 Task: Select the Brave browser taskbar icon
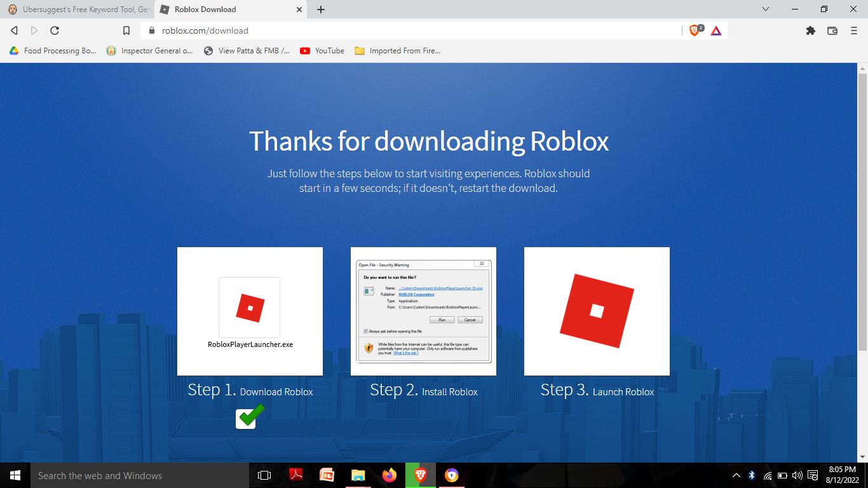click(x=421, y=475)
